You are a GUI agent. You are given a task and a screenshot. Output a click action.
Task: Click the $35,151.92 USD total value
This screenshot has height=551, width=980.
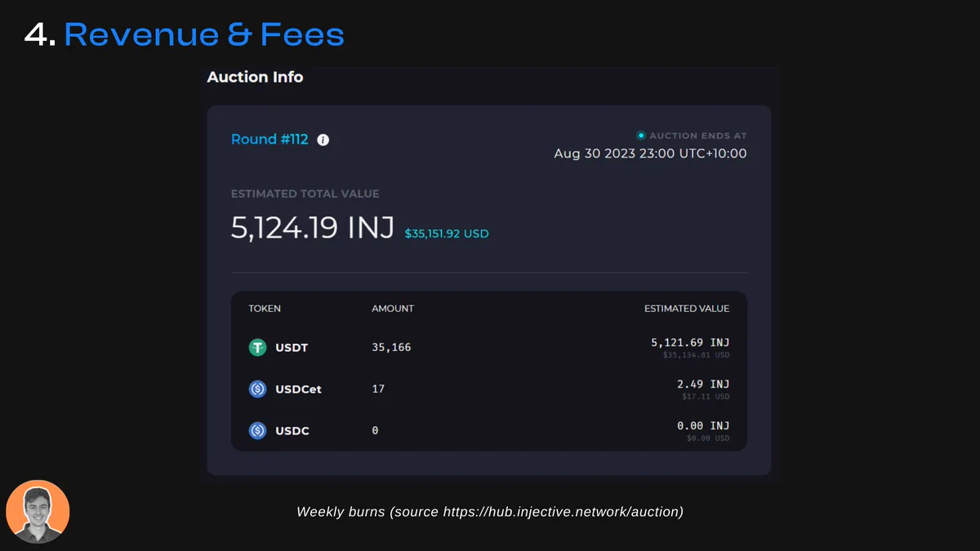click(x=447, y=233)
